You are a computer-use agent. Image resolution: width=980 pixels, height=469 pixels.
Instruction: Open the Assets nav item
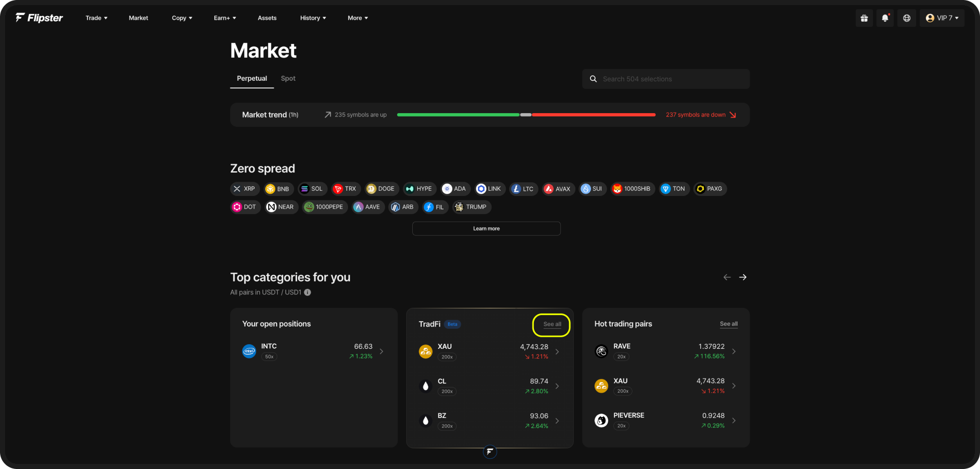tap(267, 18)
